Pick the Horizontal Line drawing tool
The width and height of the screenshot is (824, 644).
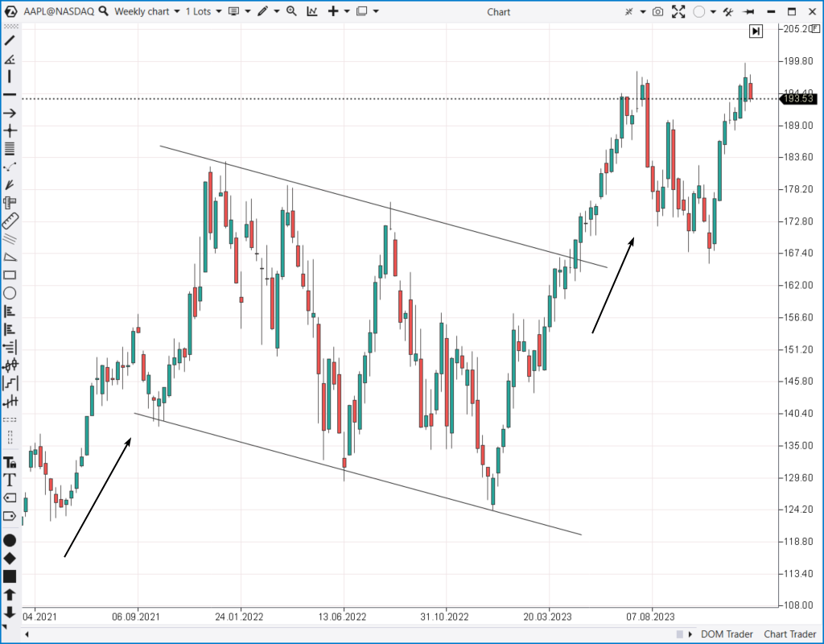click(9, 95)
